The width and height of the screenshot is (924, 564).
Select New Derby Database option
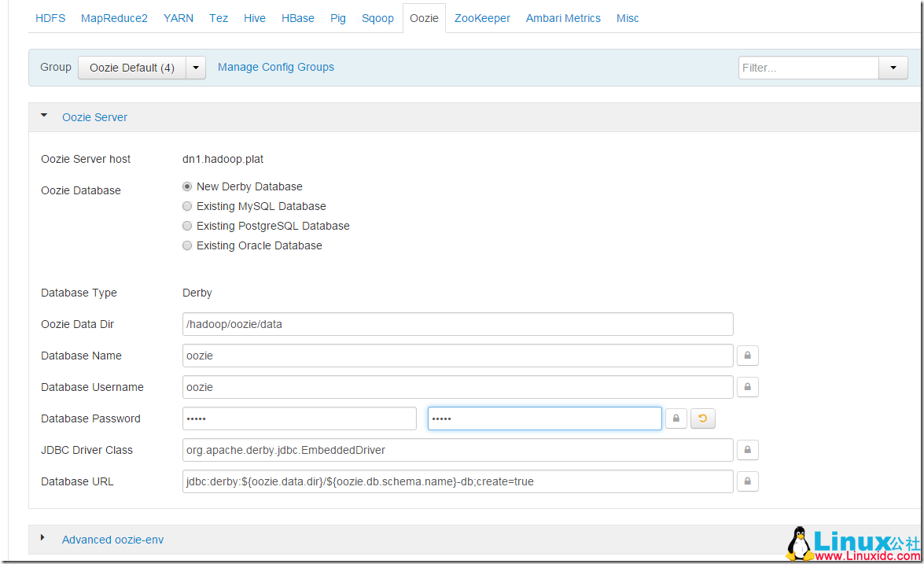187,187
